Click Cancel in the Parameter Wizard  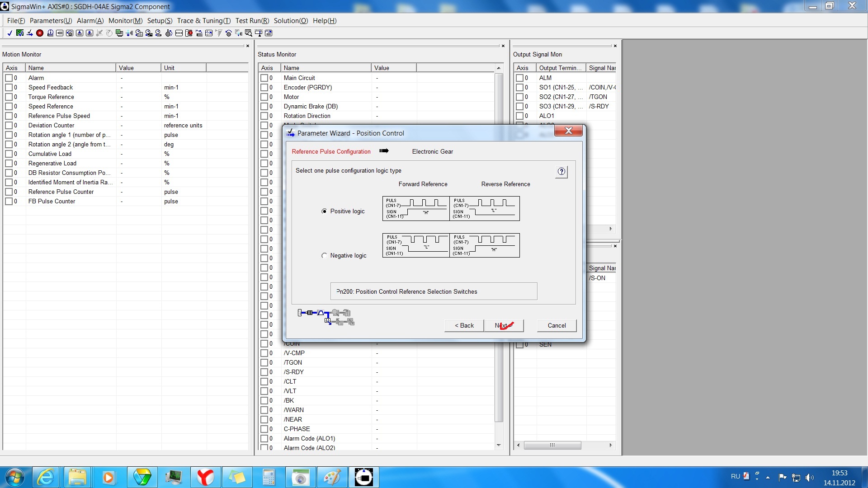(x=557, y=326)
